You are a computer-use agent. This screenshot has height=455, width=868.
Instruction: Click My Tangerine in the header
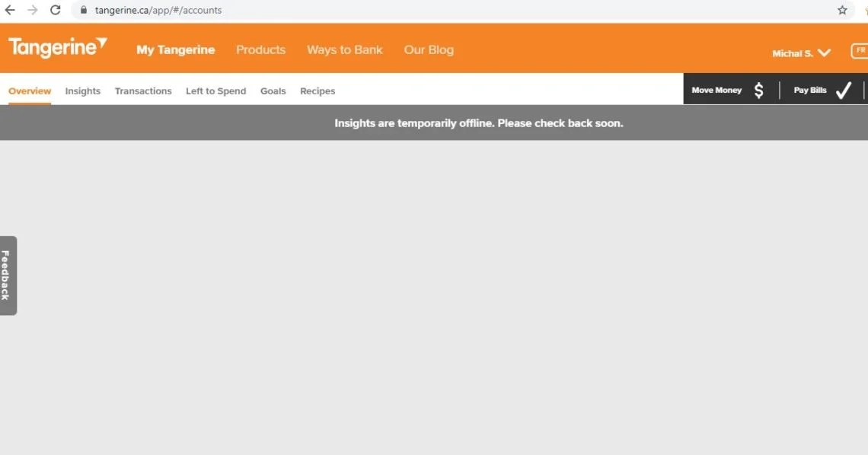coord(175,49)
